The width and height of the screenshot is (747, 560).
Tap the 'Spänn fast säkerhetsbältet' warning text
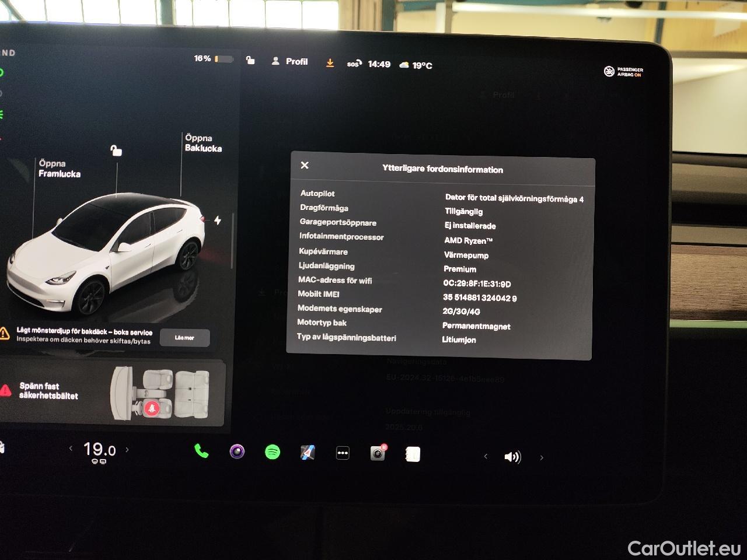[x=48, y=391]
